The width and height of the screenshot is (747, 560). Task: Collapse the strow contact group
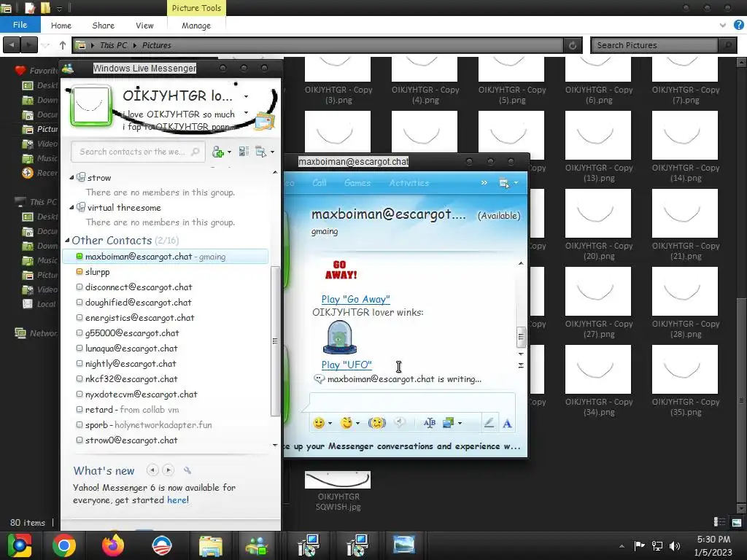[x=71, y=178]
